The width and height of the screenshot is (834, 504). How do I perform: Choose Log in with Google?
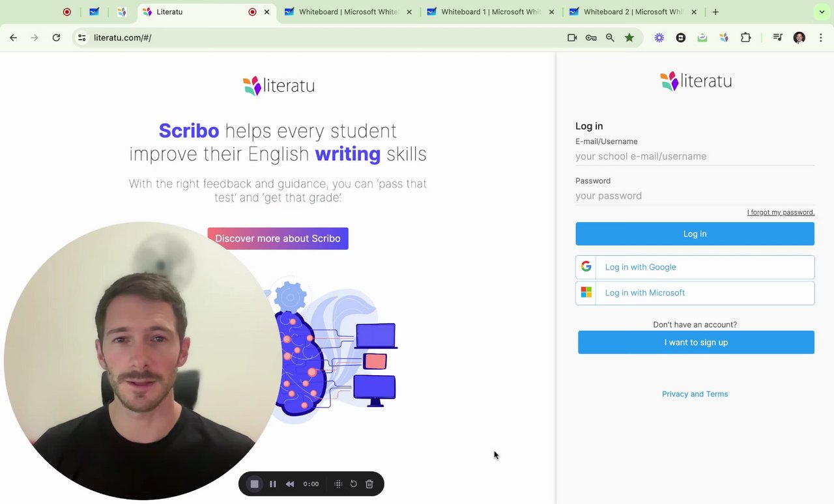(x=695, y=267)
